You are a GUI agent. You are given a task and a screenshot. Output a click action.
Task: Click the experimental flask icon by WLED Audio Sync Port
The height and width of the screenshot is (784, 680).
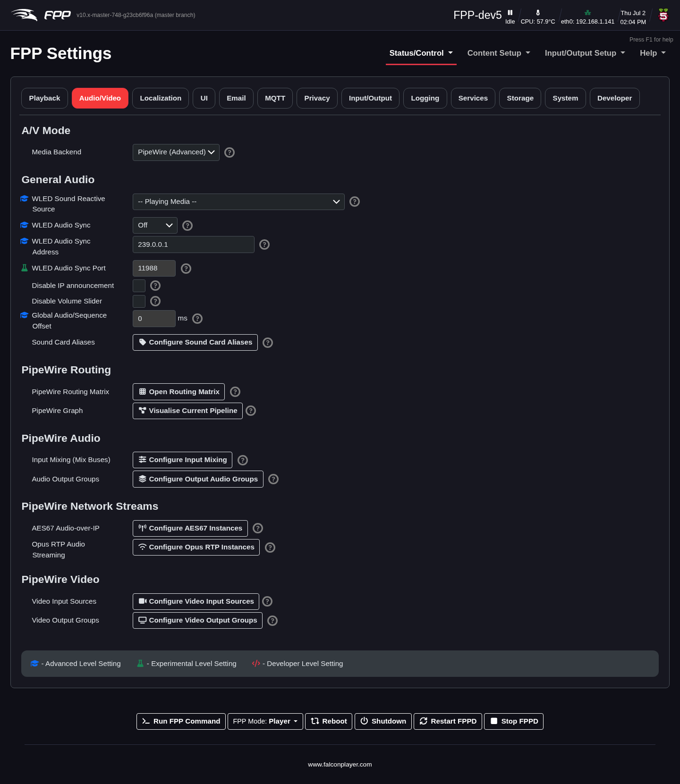[x=25, y=268]
